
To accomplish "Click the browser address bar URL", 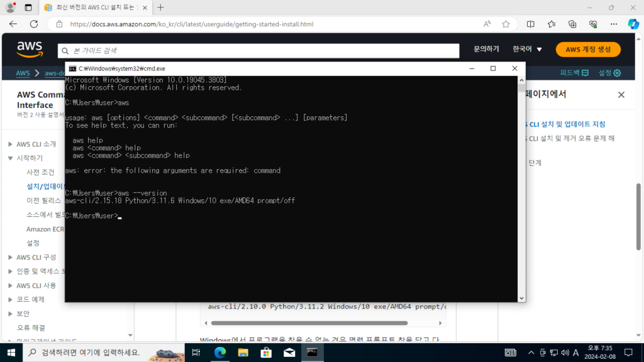I will [x=191, y=25].
